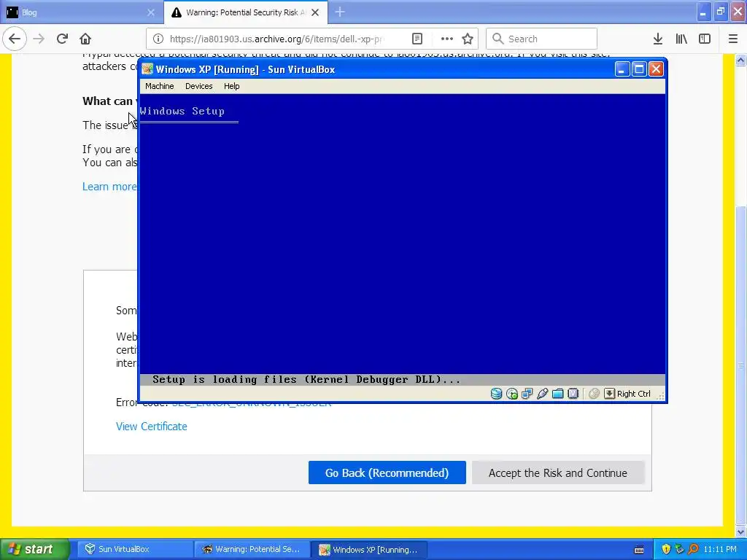
Task: Click the VirtualBox hard disk activity icon
Action: click(x=496, y=394)
